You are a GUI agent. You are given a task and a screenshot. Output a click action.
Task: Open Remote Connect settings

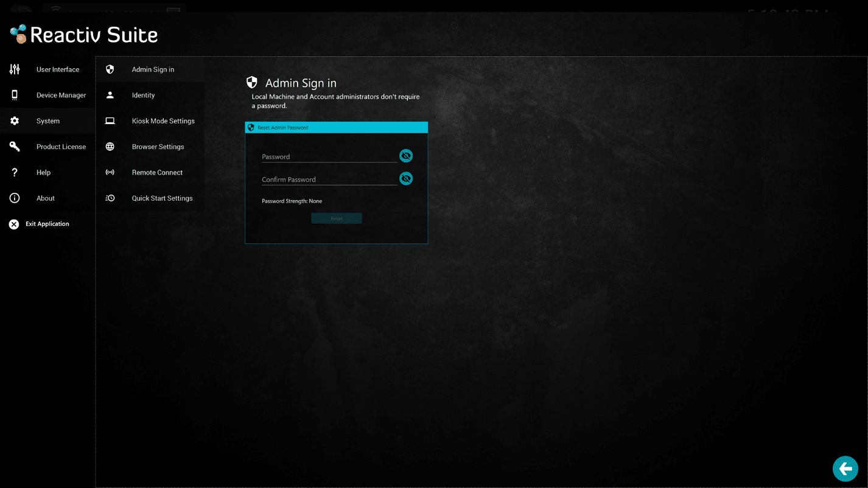[150, 172]
